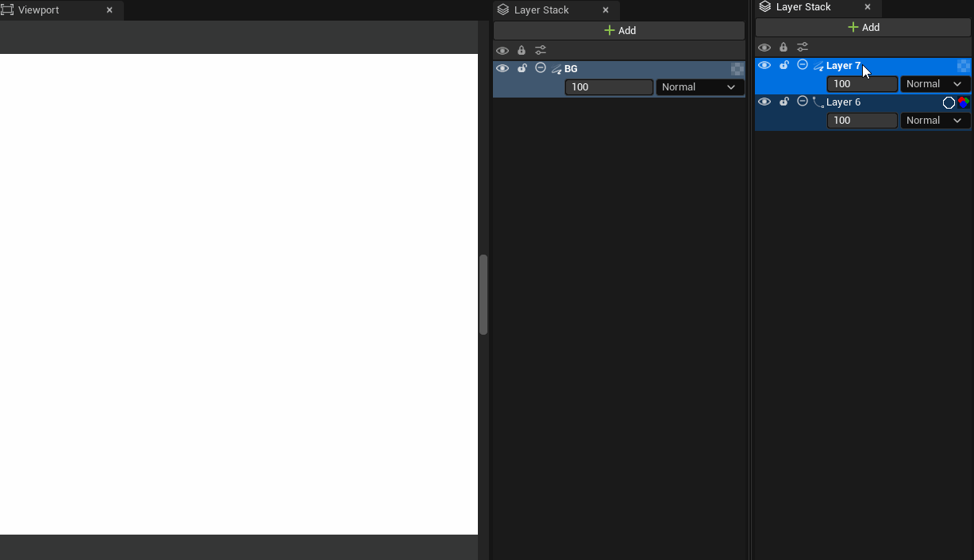974x560 pixels.
Task: Open Layer 6's blend mode dropdown
Action: (934, 120)
